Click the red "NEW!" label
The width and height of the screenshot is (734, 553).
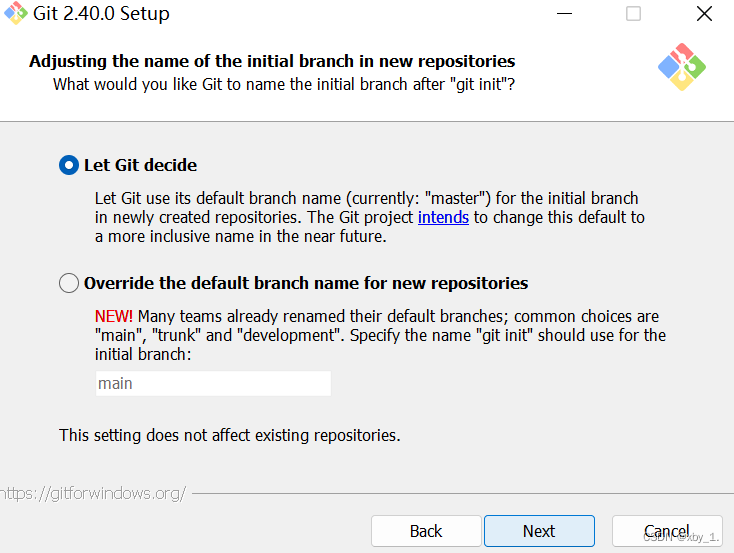[114, 317]
